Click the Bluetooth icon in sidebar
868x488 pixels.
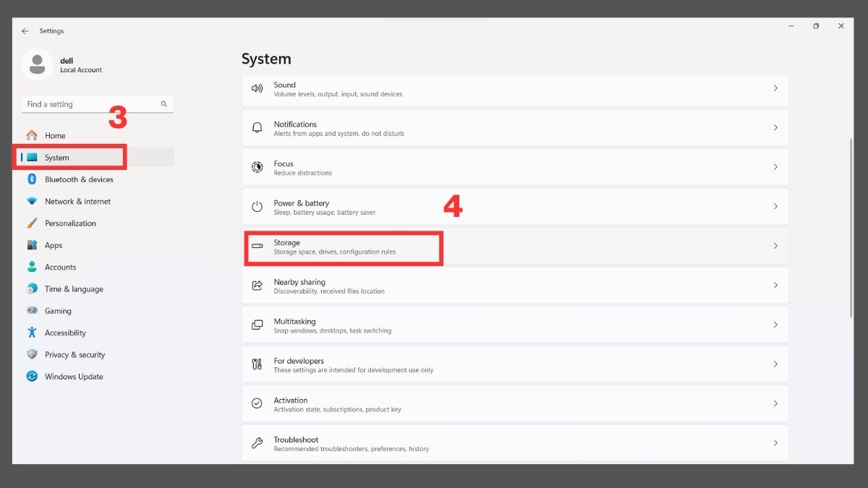[32, 179]
